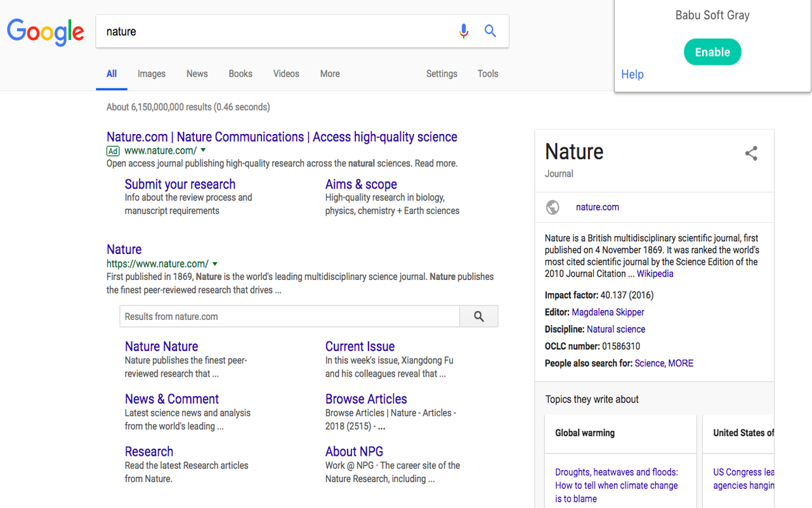Click the globe icon beside nature.com
Image resolution: width=812 pixels, height=508 pixels.
(553, 207)
